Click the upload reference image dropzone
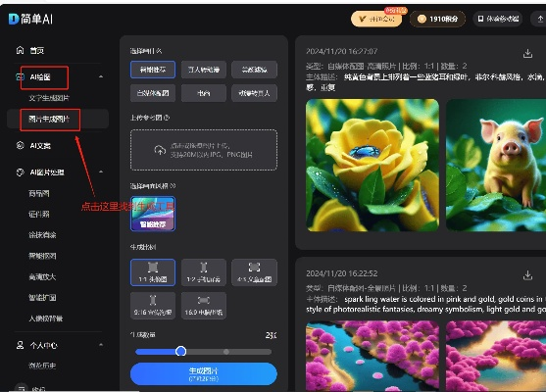The width and height of the screenshot is (546, 392). tap(204, 150)
